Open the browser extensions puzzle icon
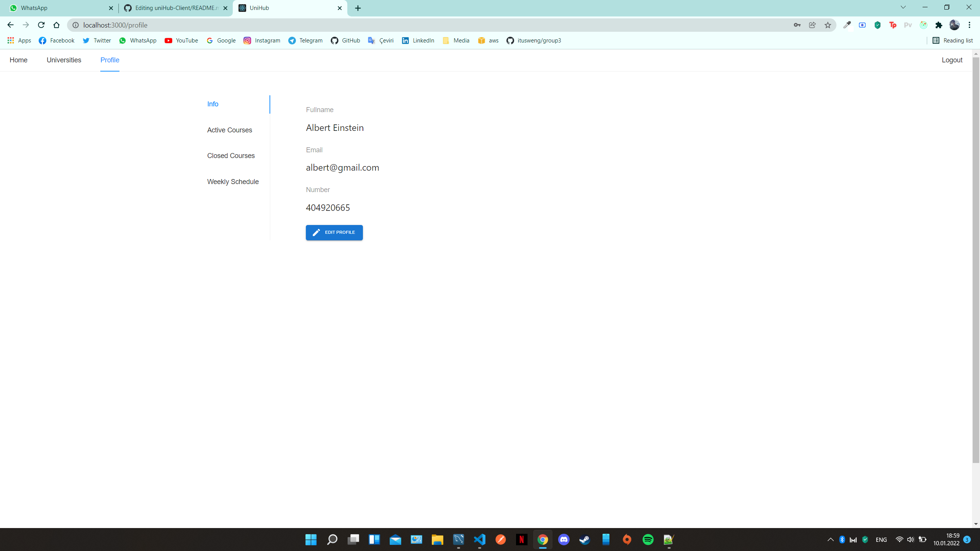This screenshot has width=980, height=551. (x=938, y=25)
